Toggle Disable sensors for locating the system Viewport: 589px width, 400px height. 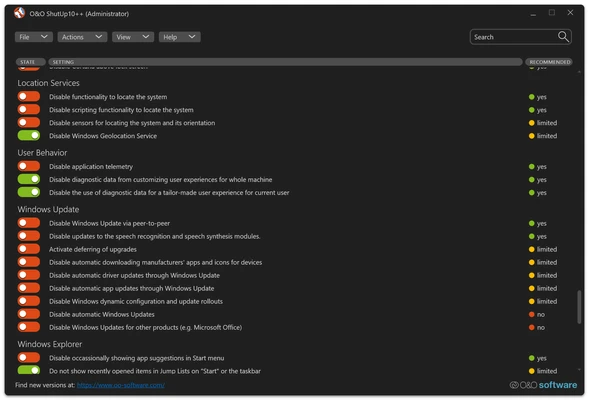pos(29,122)
